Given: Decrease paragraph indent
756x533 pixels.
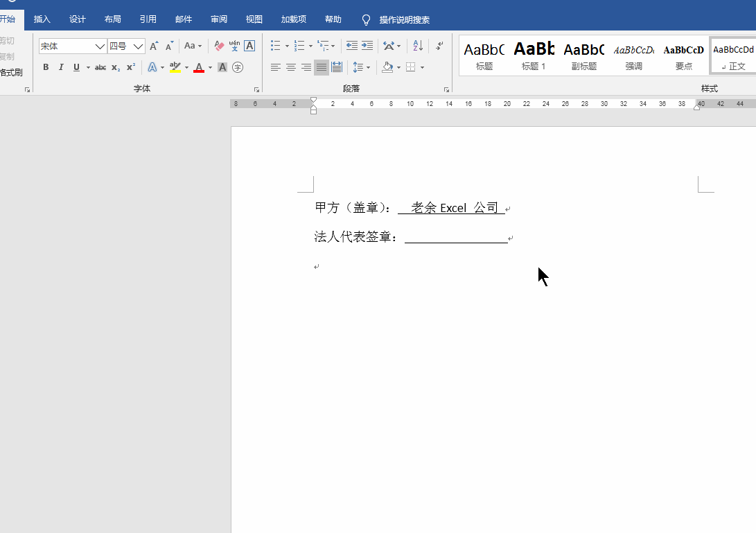Looking at the screenshot, I should 352,46.
